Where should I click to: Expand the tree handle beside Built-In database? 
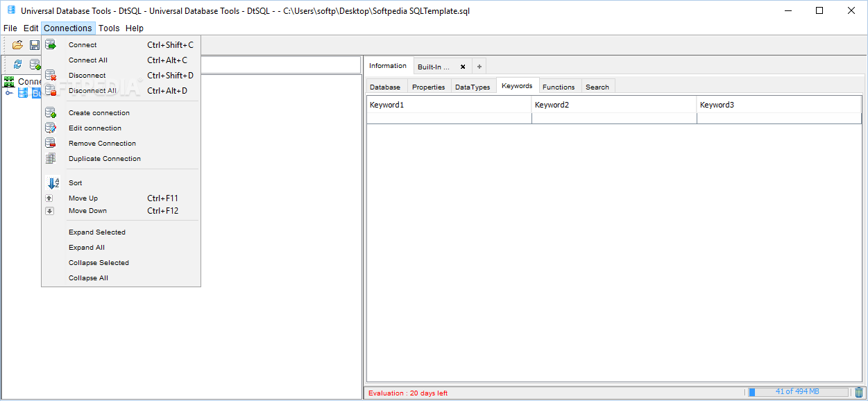tap(9, 93)
